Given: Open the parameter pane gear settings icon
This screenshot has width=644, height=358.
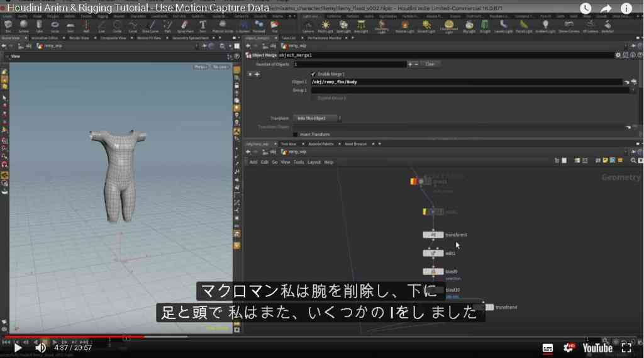Looking at the screenshot, I should pos(618,55).
